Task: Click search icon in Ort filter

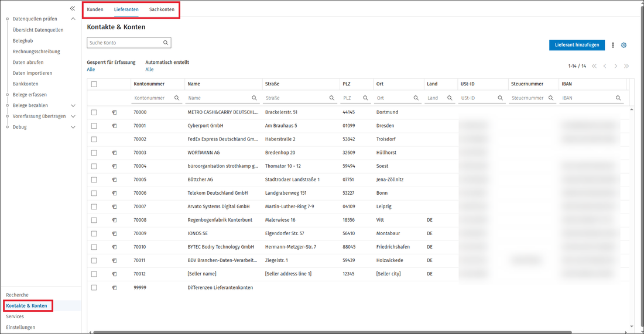Action: (416, 98)
